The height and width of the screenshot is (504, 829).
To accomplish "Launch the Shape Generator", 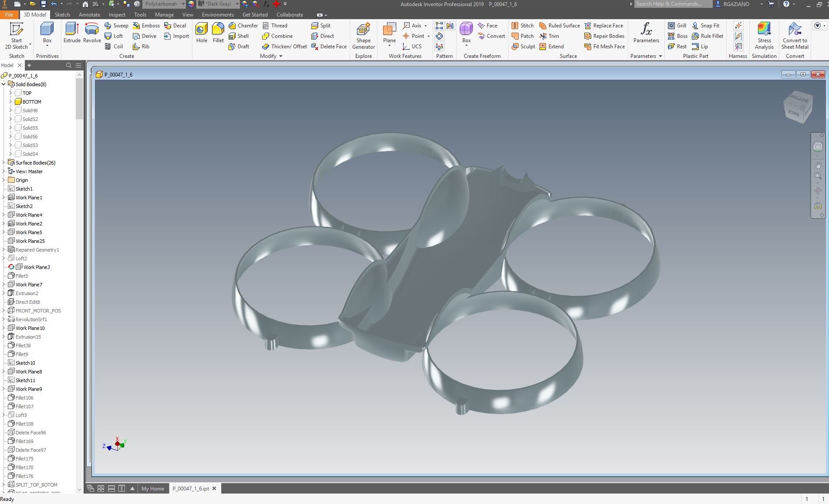I will click(363, 36).
